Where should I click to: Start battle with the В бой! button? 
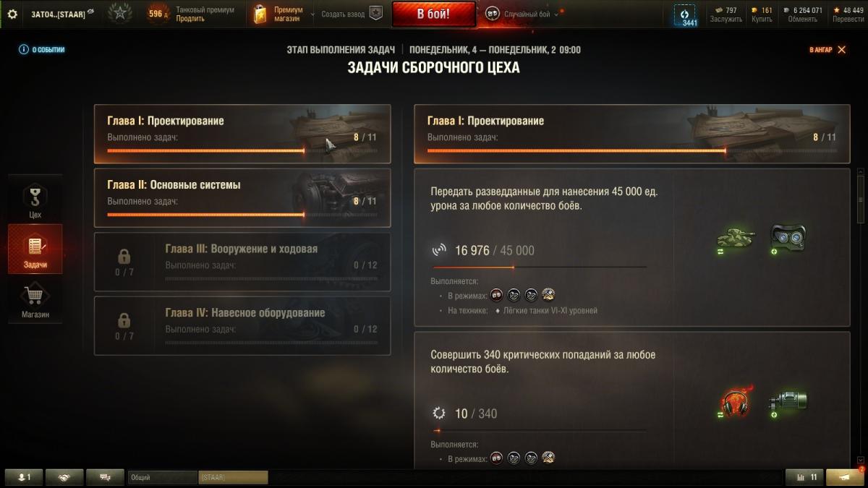(434, 14)
